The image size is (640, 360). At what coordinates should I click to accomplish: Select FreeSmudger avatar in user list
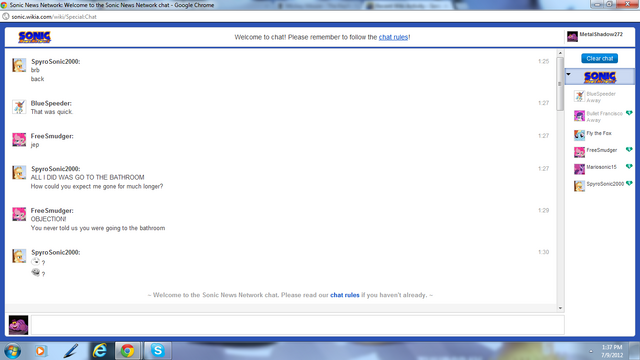[x=579, y=152]
